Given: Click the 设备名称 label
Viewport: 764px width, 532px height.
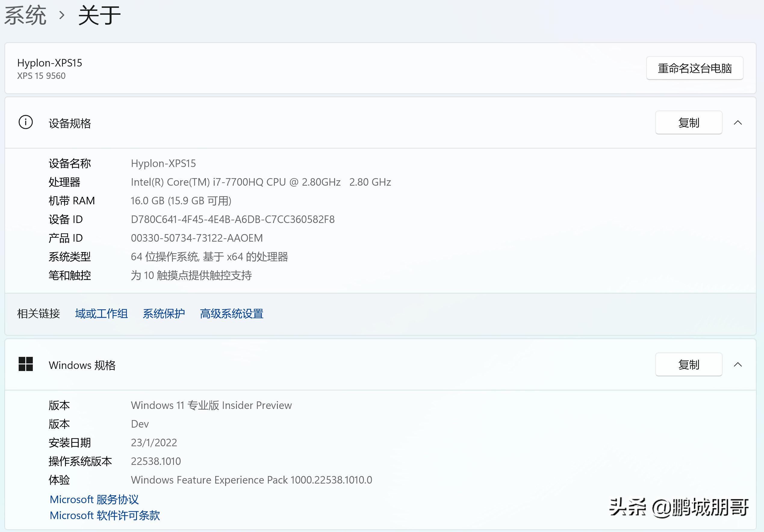Looking at the screenshot, I should point(70,163).
